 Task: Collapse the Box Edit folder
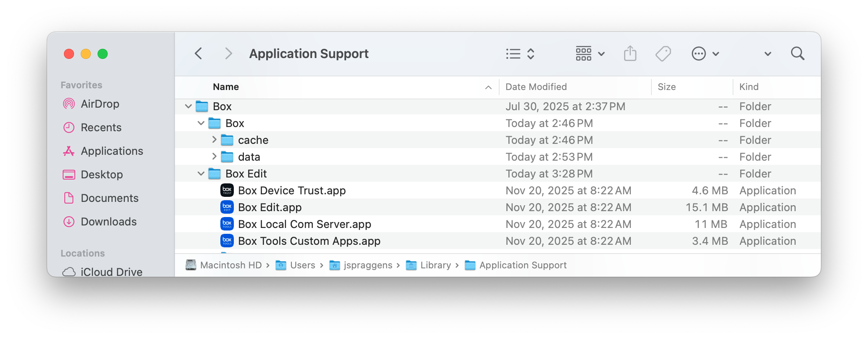[x=201, y=174]
